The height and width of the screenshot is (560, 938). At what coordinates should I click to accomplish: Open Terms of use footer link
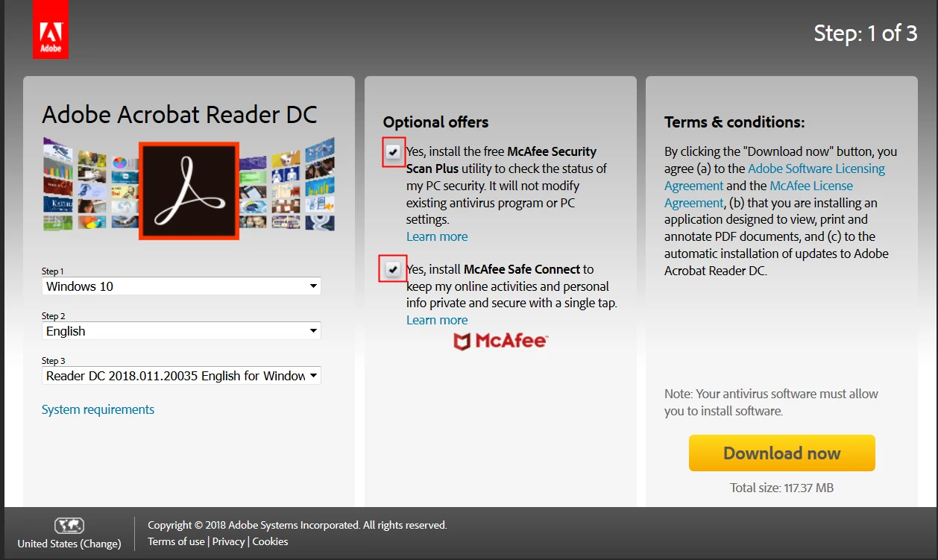176,541
